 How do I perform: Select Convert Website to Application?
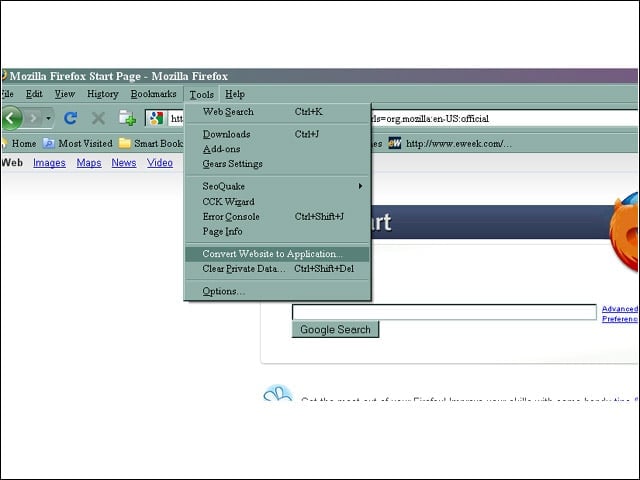(278, 254)
